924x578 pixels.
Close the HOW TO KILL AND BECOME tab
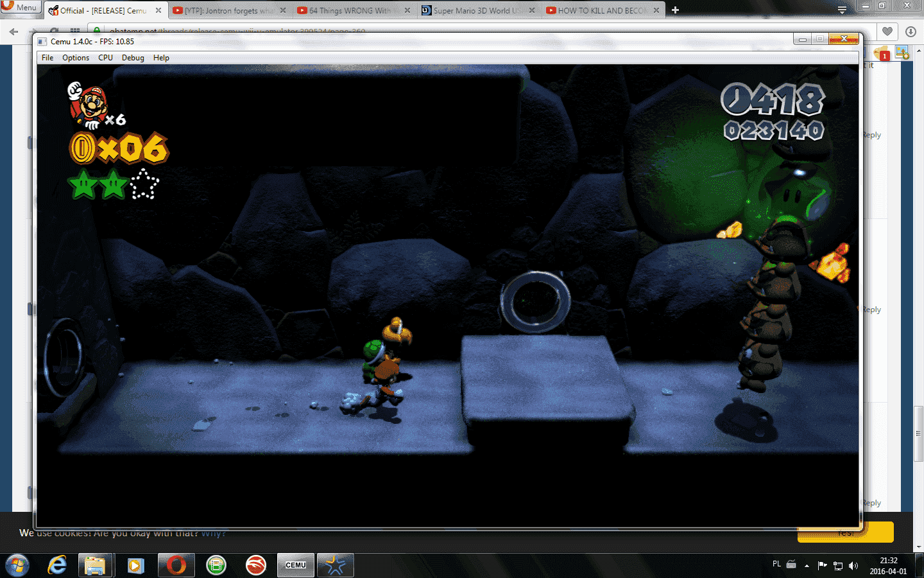(656, 10)
